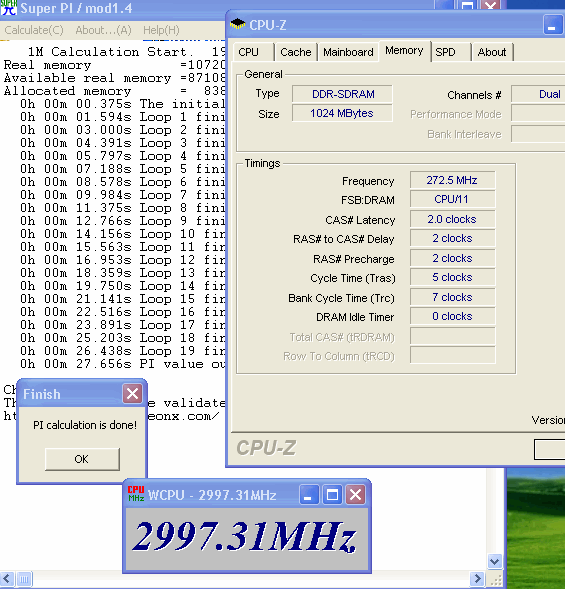Click the 27.656s PI value output line
The height and width of the screenshot is (589, 565).
click(x=122, y=364)
